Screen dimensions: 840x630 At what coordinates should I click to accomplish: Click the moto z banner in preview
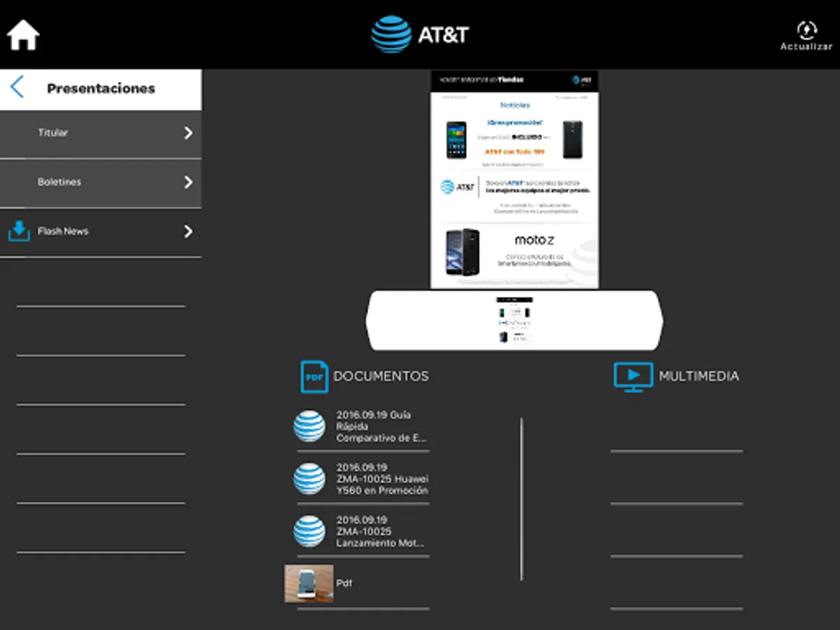pos(514,252)
